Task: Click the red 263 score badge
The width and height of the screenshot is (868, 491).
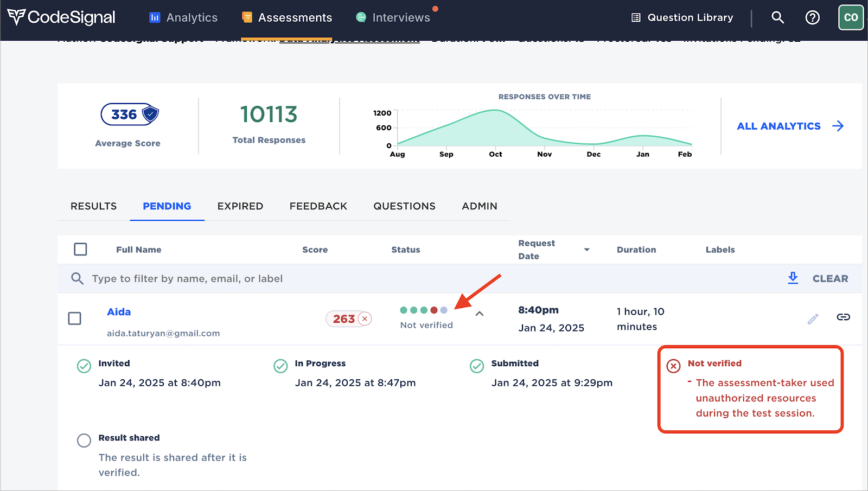Action: (x=349, y=318)
